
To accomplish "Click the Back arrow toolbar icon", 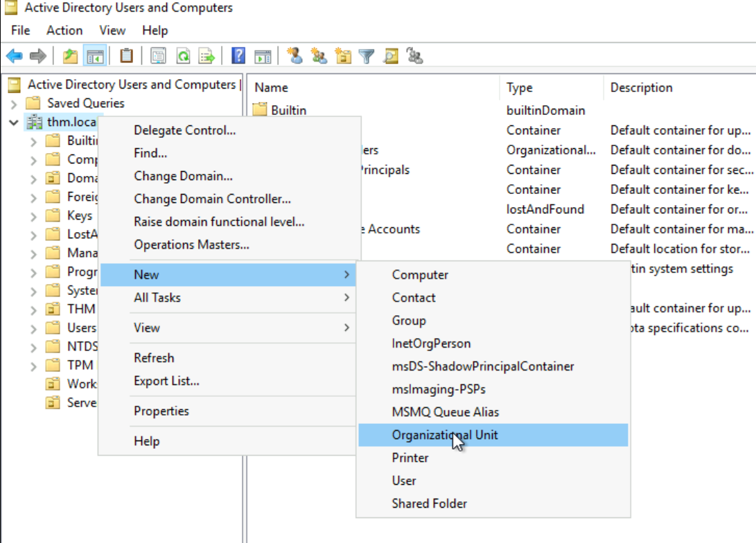I will [x=14, y=56].
